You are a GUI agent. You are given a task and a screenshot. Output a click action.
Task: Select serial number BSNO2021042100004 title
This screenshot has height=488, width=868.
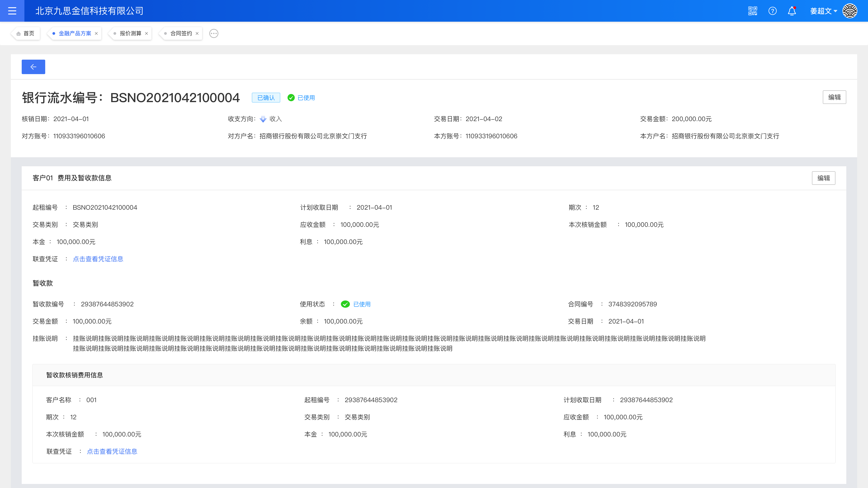[x=175, y=98]
